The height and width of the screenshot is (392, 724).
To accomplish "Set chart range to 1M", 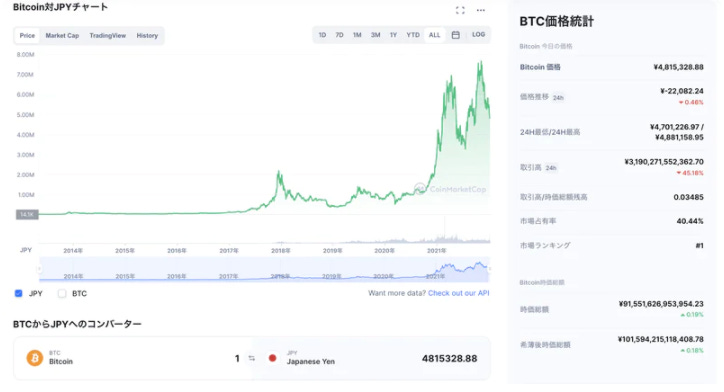I will click(357, 35).
